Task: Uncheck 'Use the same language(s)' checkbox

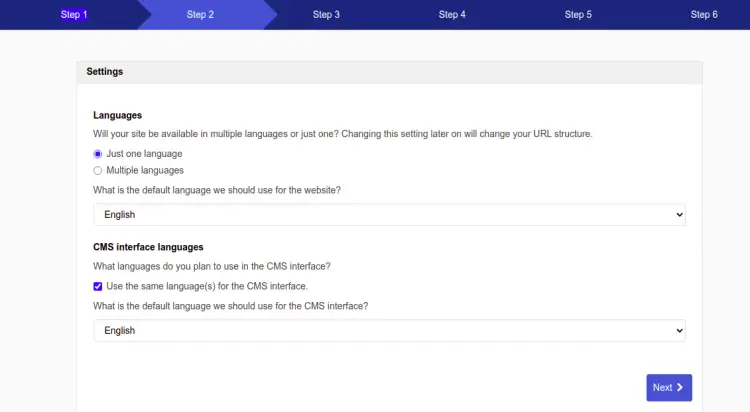Action: [x=98, y=287]
